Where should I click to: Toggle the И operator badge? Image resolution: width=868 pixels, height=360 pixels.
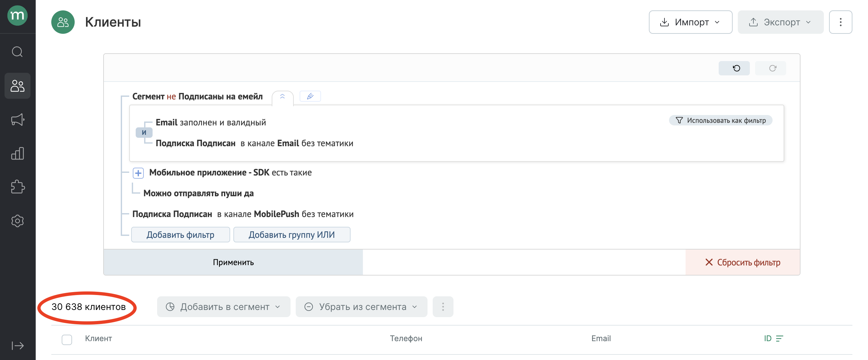144,132
